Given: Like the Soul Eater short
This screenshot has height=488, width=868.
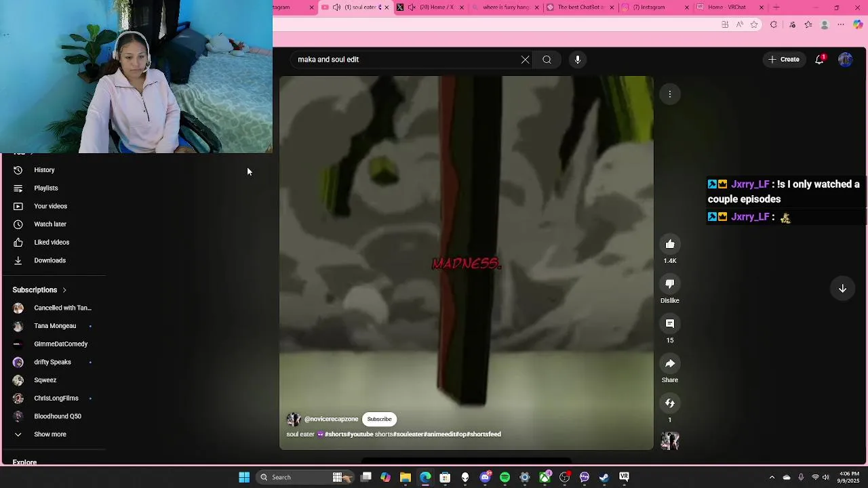Looking at the screenshot, I should tap(670, 244).
